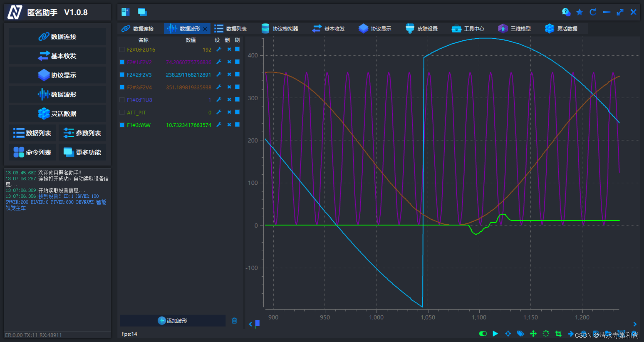The height and width of the screenshot is (342, 644).
Task: Enable waveform checkbox for ATT_PIT
Action: coord(122,112)
